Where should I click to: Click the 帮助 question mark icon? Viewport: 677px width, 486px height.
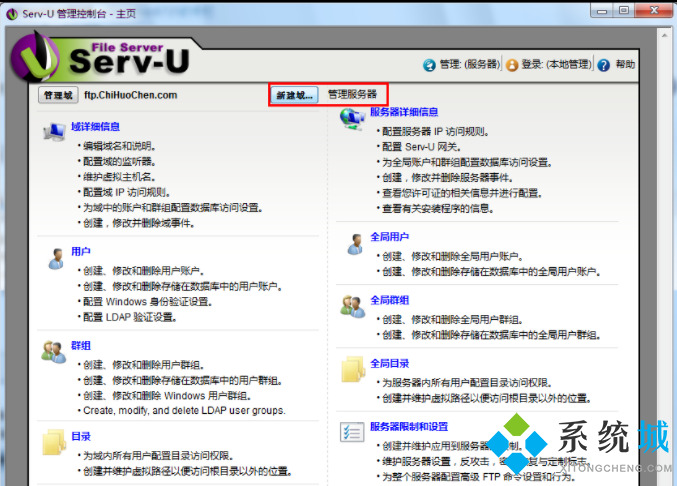[604, 65]
